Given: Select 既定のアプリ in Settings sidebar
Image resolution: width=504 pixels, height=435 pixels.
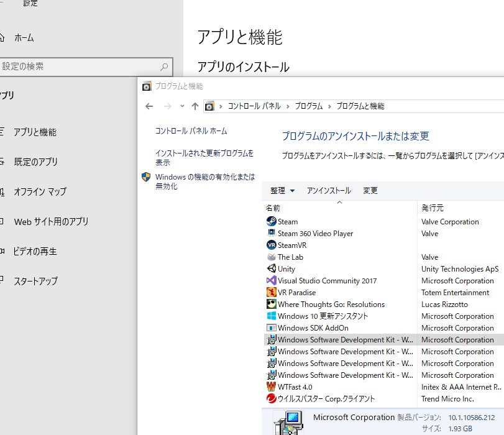Looking at the screenshot, I should 35,162.
